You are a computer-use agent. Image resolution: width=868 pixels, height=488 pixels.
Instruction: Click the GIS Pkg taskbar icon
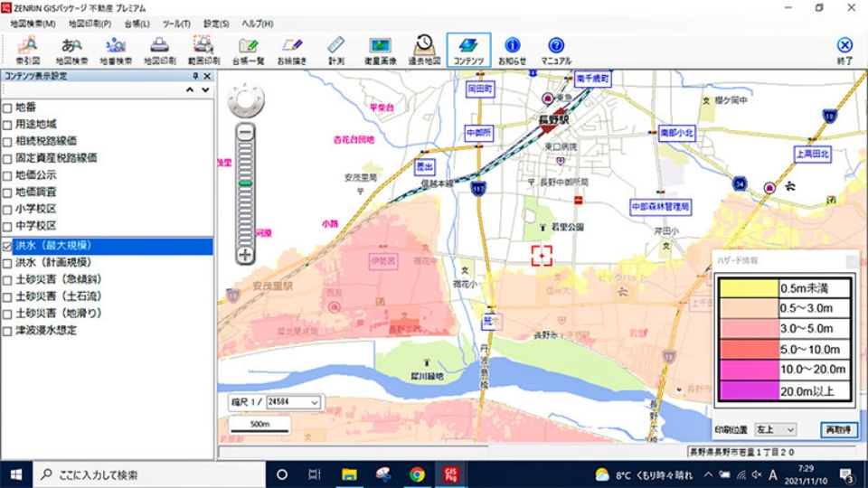450,474
